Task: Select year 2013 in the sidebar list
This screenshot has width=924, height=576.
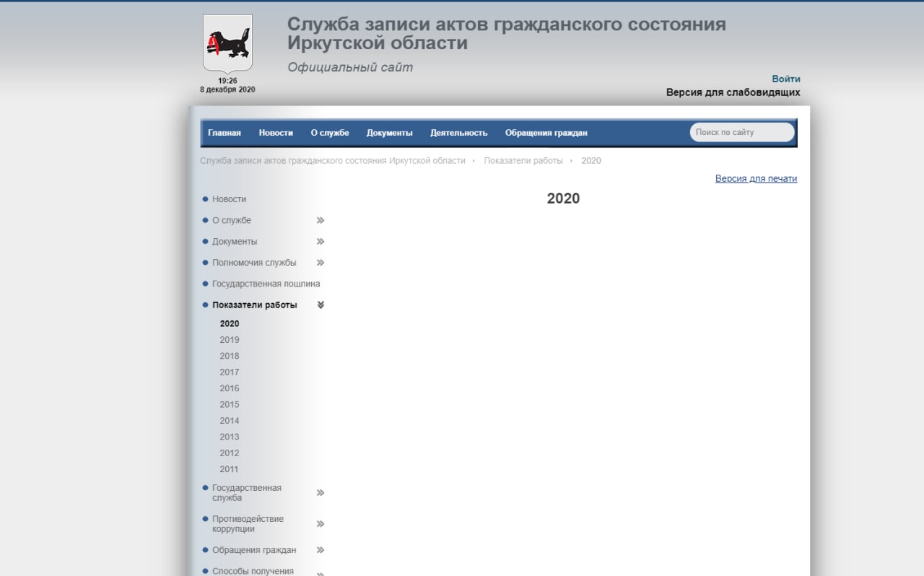Action: coord(230,437)
